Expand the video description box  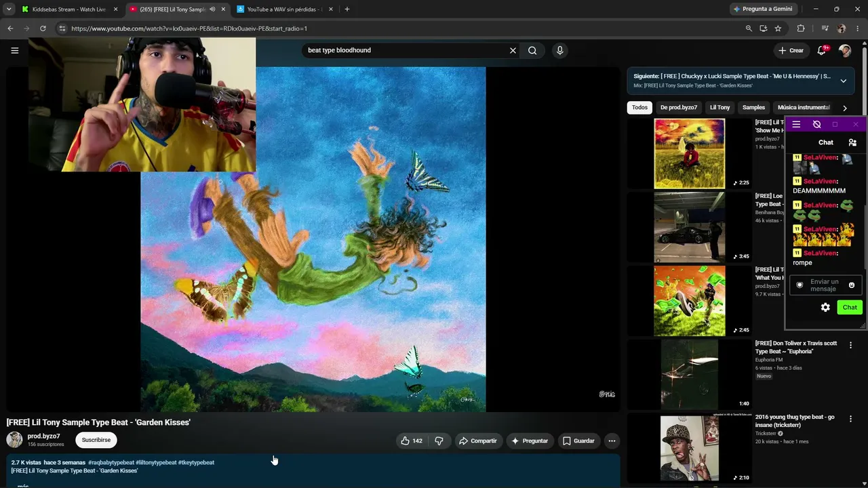pyautogui.click(x=313, y=471)
